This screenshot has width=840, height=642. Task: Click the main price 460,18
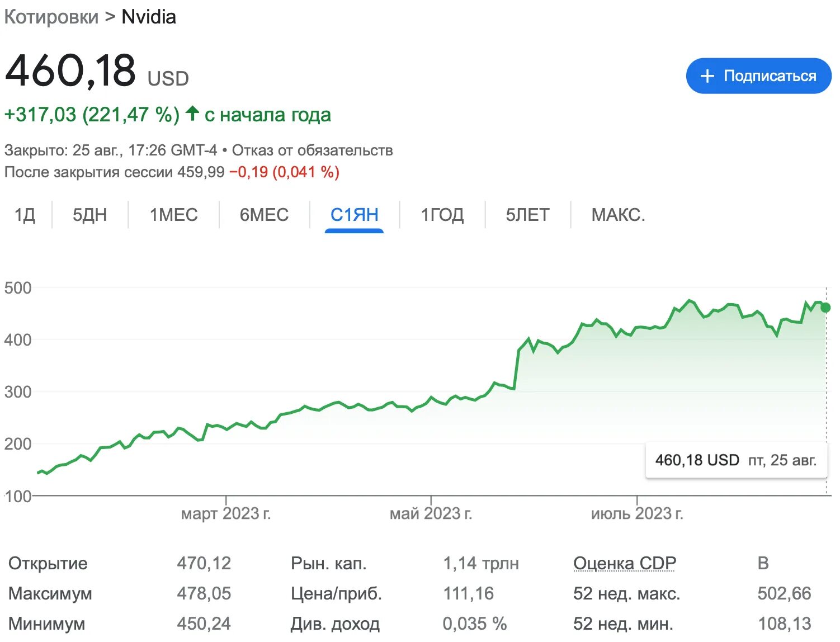(70, 70)
